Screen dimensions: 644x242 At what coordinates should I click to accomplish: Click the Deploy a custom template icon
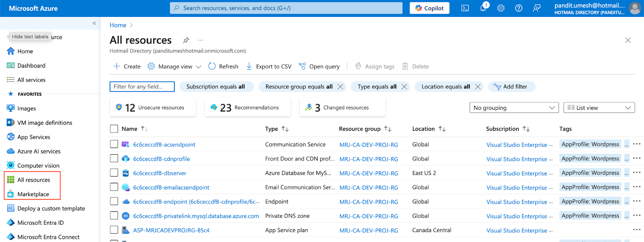11,208
